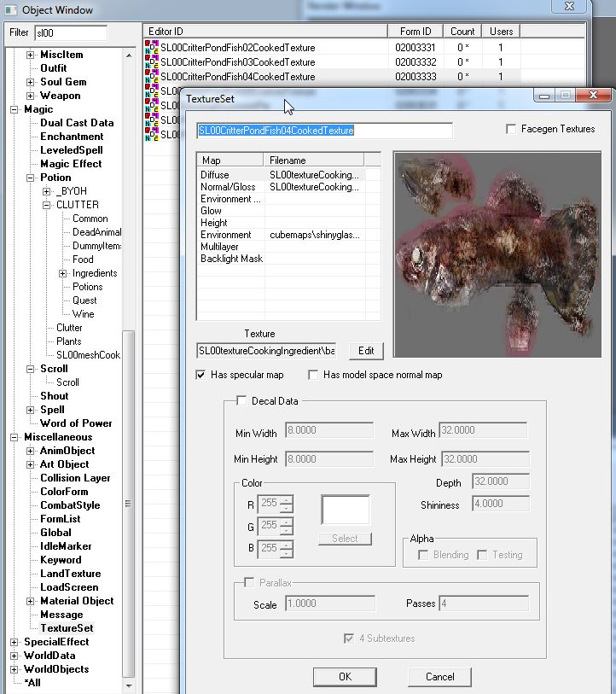Enable Has model space normal map
Image resolution: width=616 pixels, height=694 pixels.
coord(313,375)
